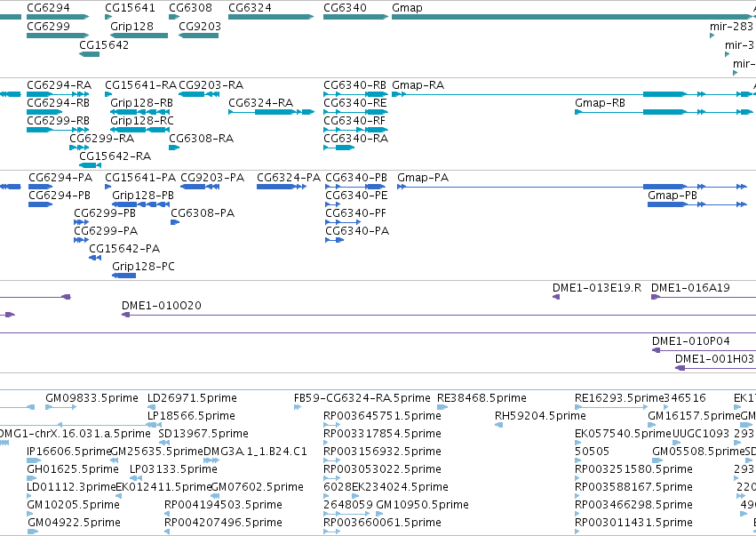This screenshot has height=536, width=756.
Task: Click the RP003251580.5prime EST
Action: coord(577,478)
